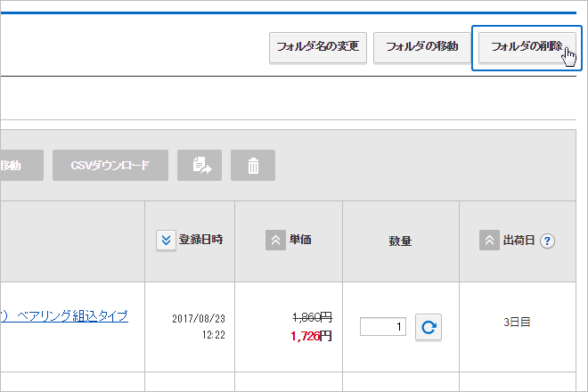The image size is (588, 392).
Task: Click the struck-through price 1,860円
Action: tap(312, 317)
